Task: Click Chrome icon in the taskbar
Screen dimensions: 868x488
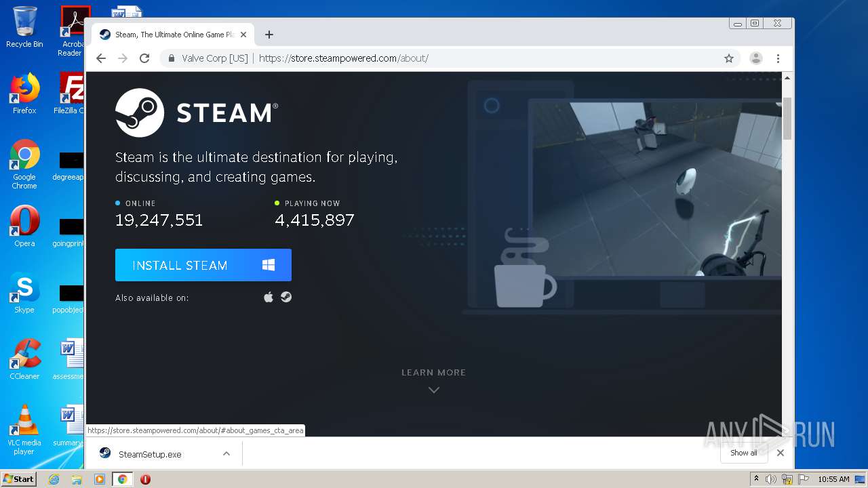Action: [x=122, y=479]
